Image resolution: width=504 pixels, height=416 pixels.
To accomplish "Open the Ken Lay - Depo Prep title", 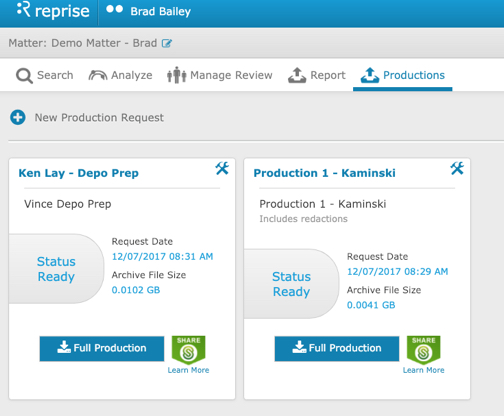I will click(x=78, y=173).
